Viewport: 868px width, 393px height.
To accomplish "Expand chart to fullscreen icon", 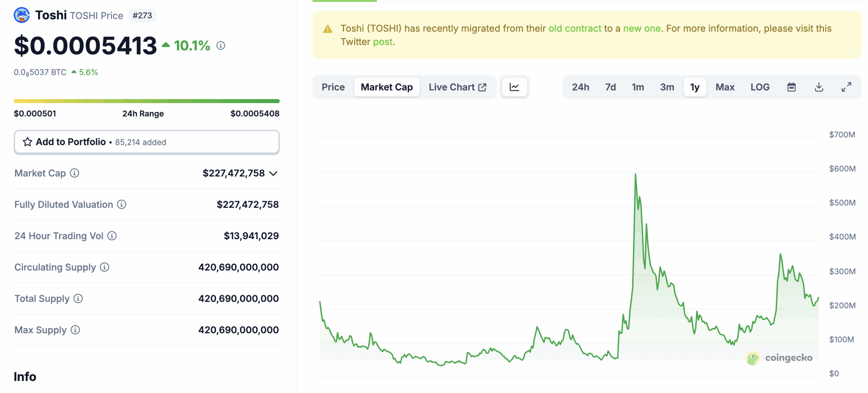I will click(846, 87).
